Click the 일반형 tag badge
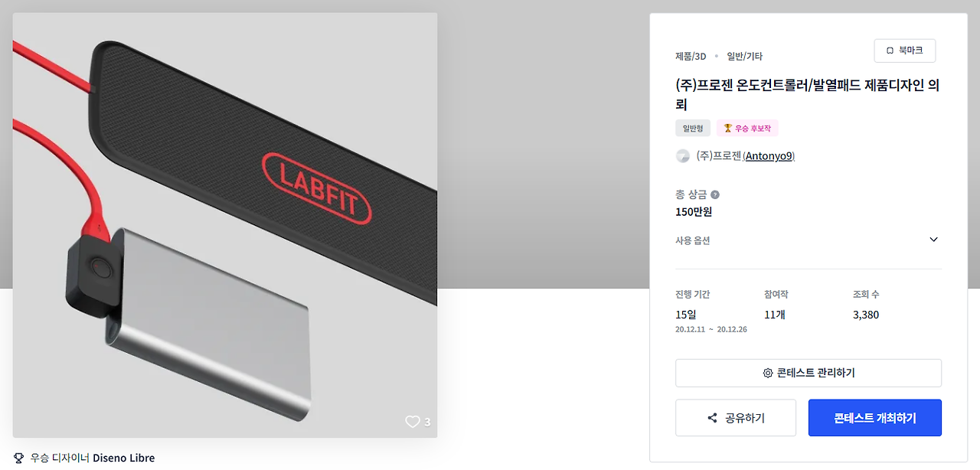The width and height of the screenshot is (980, 470). point(693,128)
